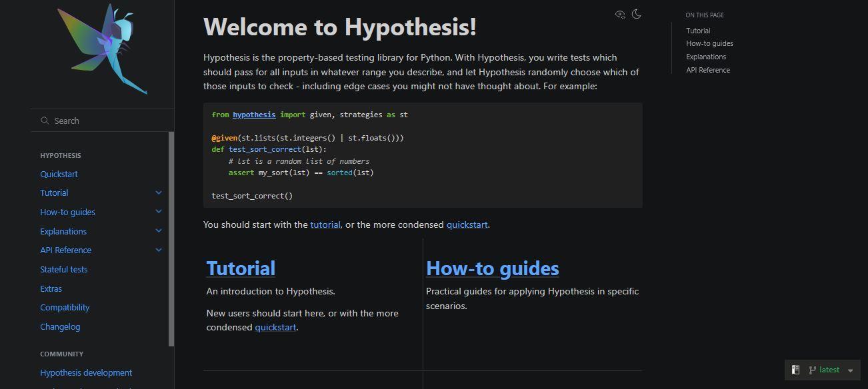Expand the How-to guides sidebar chevron

[x=159, y=212]
